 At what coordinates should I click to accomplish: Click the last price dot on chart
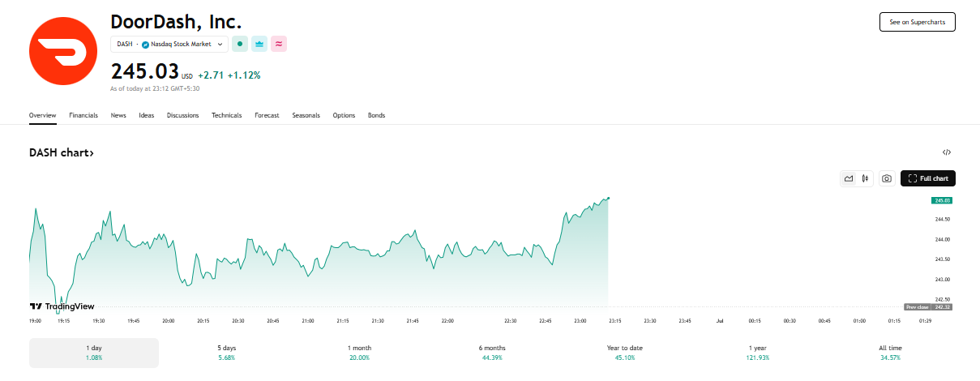(x=609, y=198)
